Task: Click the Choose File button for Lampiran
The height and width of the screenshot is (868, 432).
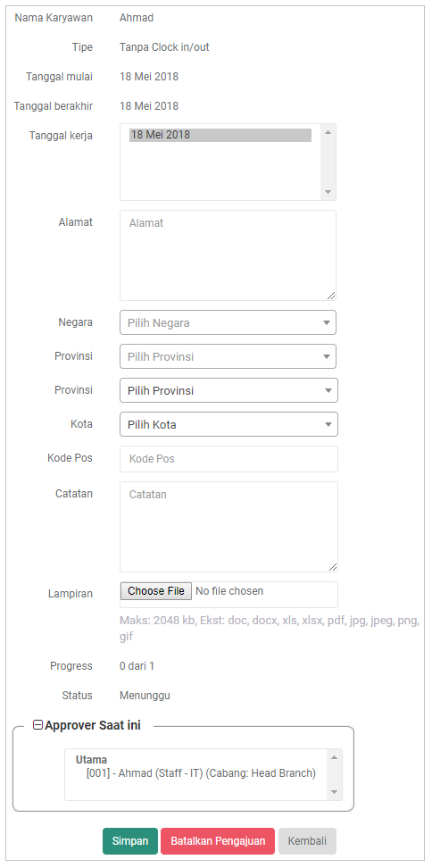Action: pos(156,591)
